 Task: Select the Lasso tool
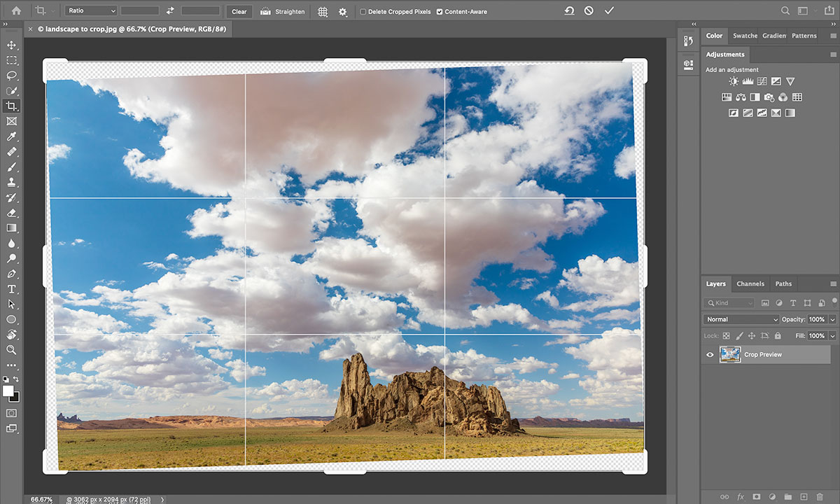[x=11, y=76]
